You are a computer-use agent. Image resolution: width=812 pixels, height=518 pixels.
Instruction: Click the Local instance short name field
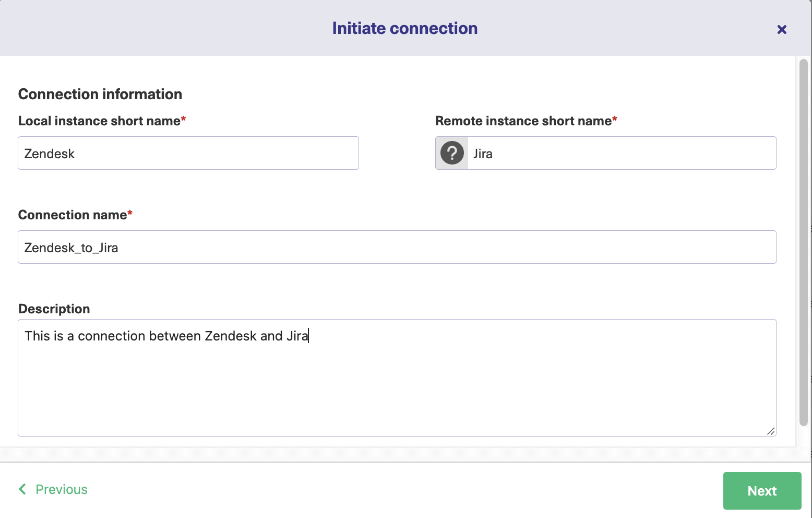tap(188, 153)
